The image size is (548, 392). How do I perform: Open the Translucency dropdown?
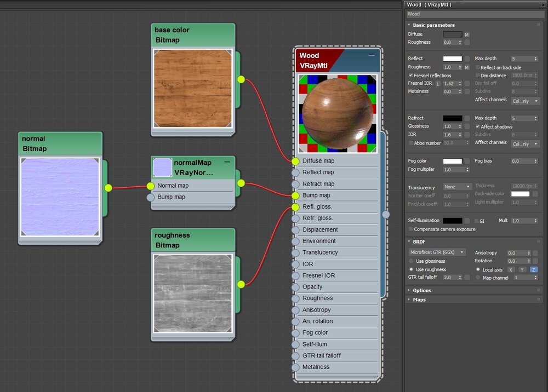coord(457,187)
